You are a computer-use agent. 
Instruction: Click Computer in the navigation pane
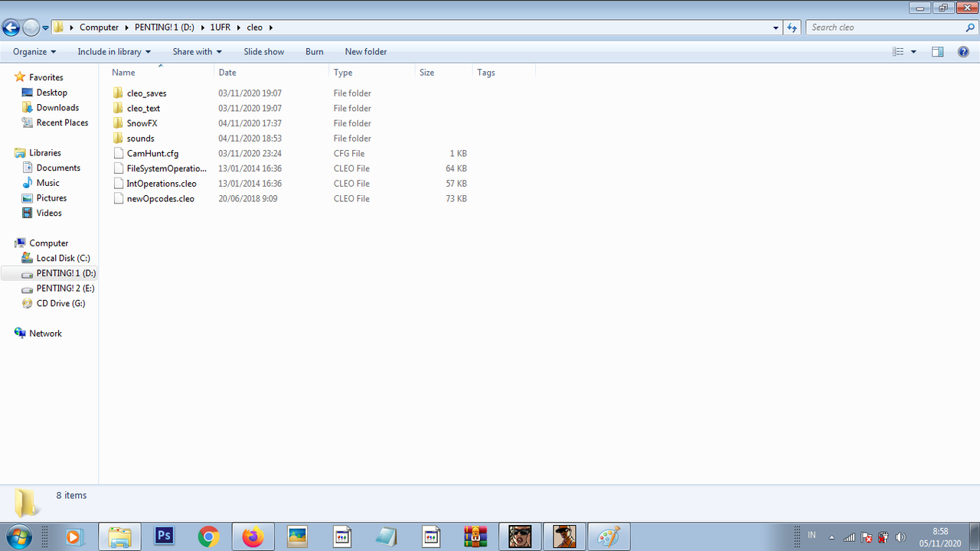[48, 243]
